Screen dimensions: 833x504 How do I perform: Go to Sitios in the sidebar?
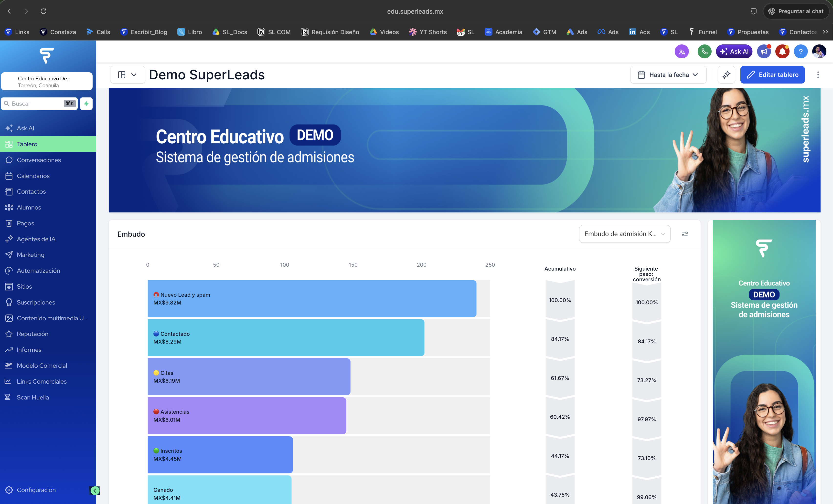[48, 286]
